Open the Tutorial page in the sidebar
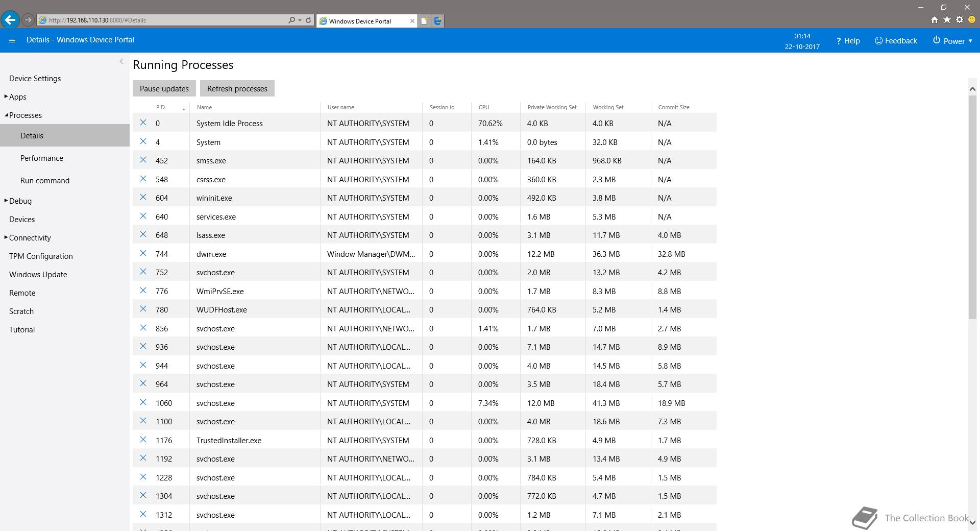Viewport: 980px width, 531px height. 22,330
